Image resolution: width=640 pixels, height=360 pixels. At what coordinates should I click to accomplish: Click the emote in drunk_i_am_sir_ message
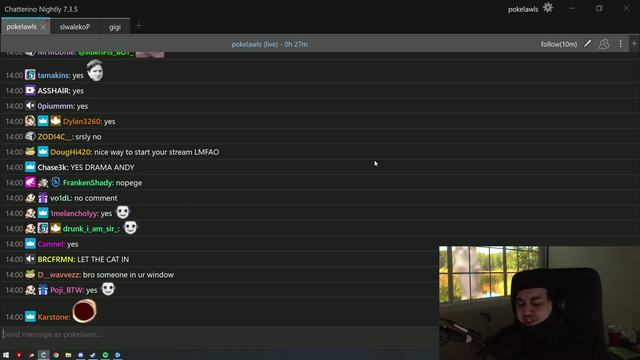point(130,228)
